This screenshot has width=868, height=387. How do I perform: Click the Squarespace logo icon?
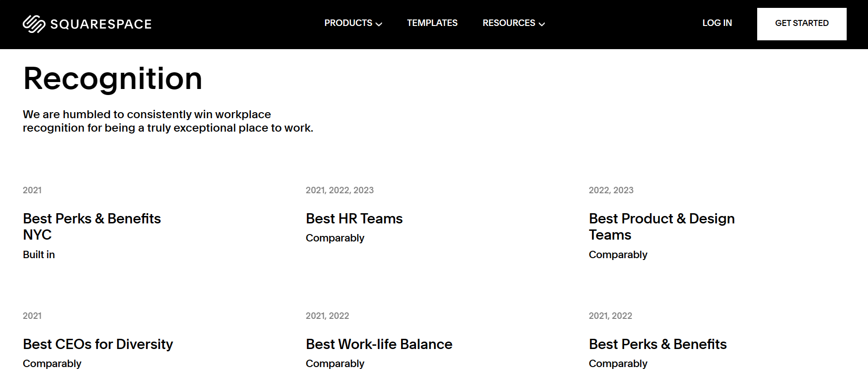34,24
